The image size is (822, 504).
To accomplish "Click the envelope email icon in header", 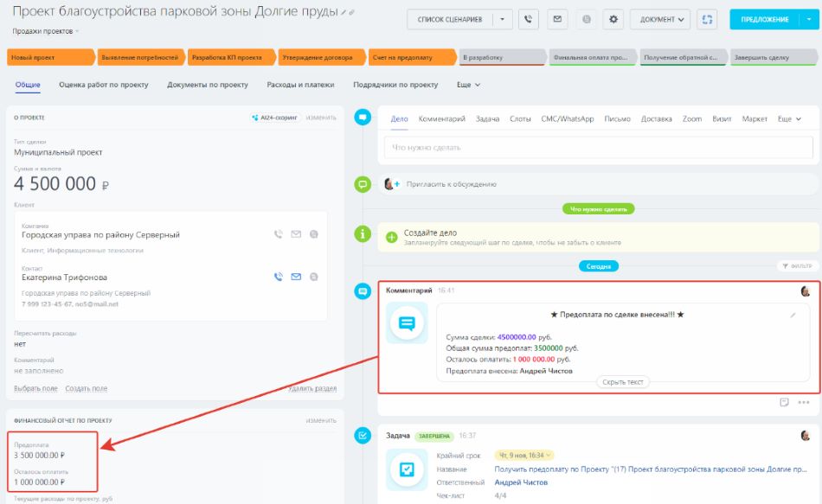I will click(x=557, y=19).
